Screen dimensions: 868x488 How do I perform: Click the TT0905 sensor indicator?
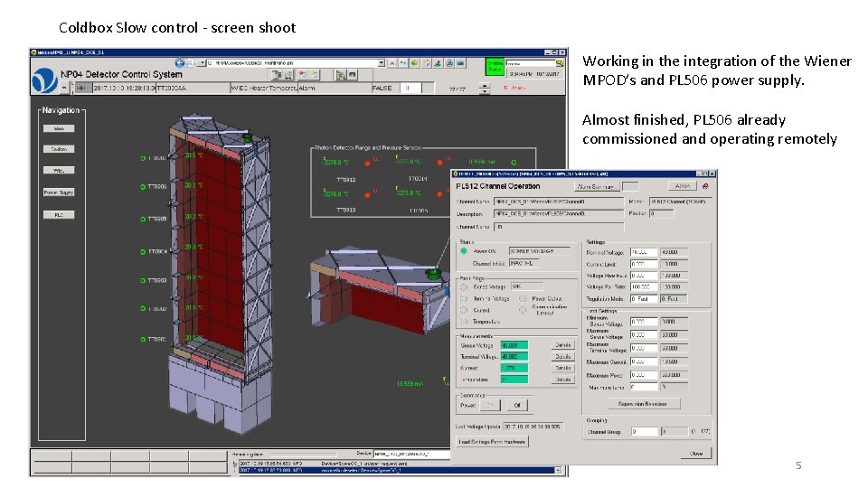(142, 219)
